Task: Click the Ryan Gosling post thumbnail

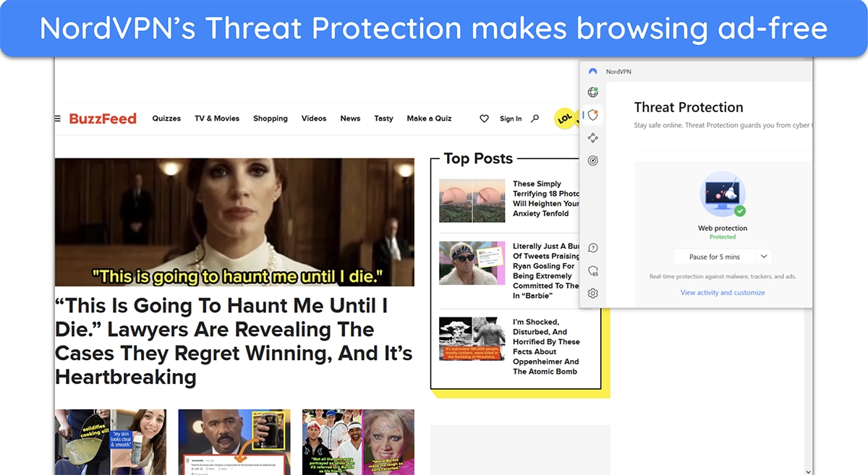Action: pos(472,263)
